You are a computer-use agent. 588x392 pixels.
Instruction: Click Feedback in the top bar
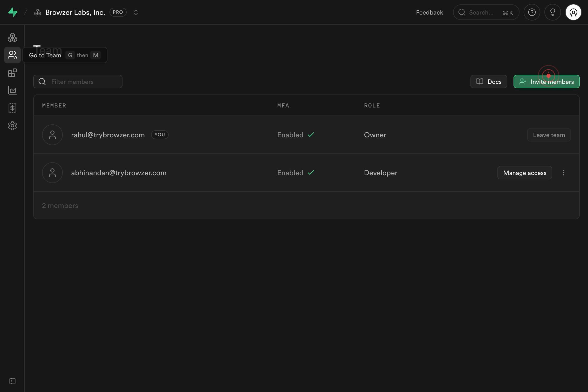click(429, 12)
